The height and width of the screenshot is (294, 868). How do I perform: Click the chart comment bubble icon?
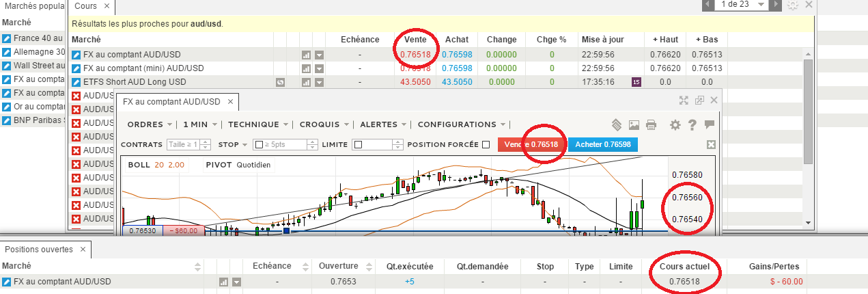(709, 124)
